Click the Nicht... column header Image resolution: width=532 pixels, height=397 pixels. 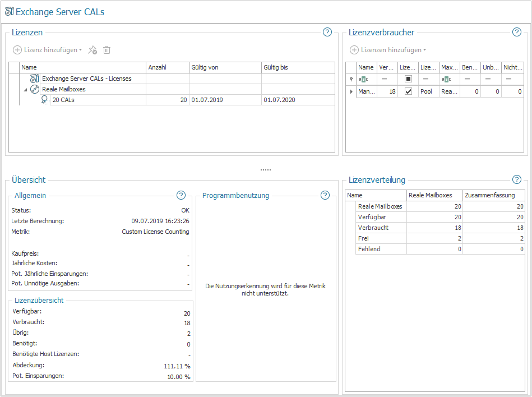click(513, 67)
